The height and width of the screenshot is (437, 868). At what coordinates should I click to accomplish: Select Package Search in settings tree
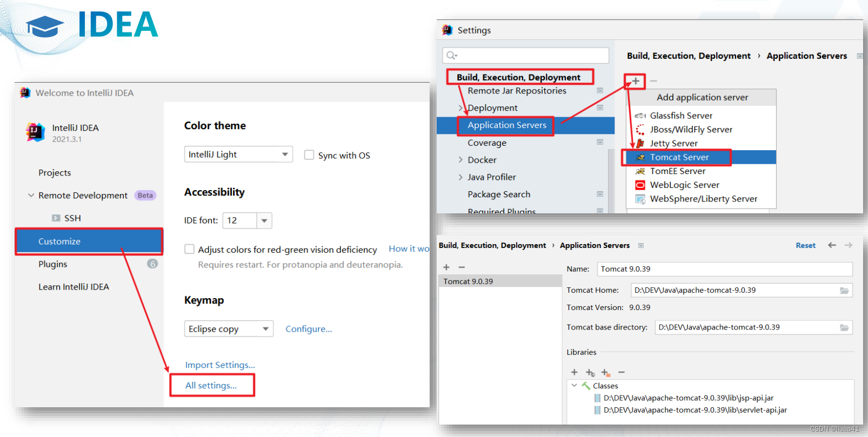click(499, 194)
